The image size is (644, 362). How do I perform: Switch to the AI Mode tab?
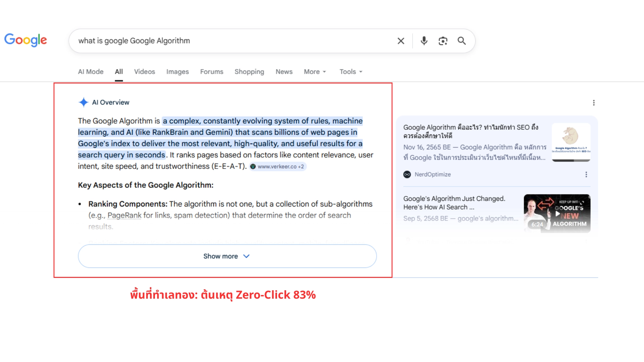tap(91, 72)
